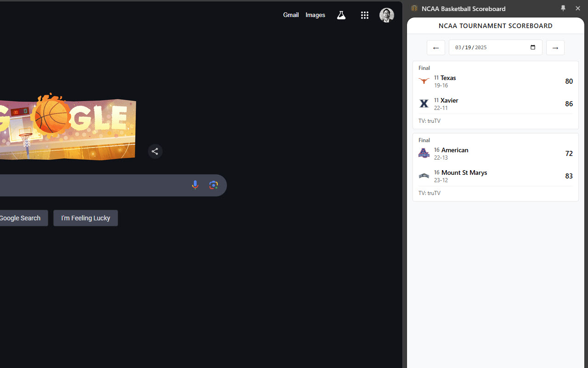588x368 pixels.
Task: Open the date picker calendar icon
Action: 533,47
